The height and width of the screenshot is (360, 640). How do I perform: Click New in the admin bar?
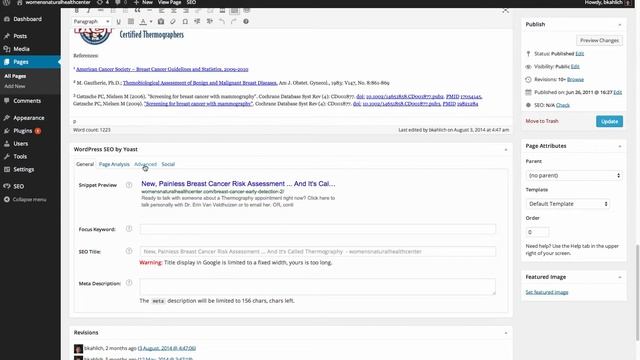pyautogui.click(x=143, y=2)
